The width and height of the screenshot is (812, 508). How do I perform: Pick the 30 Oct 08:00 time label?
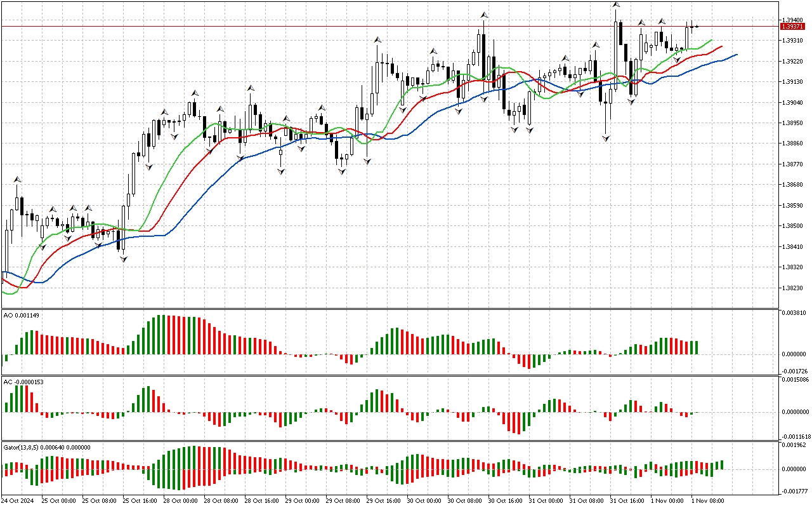(464, 500)
